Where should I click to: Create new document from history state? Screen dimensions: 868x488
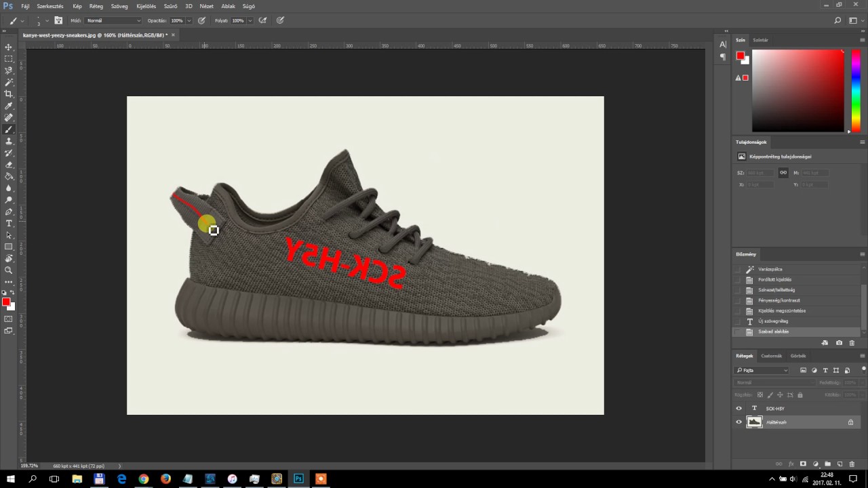pos(825,343)
